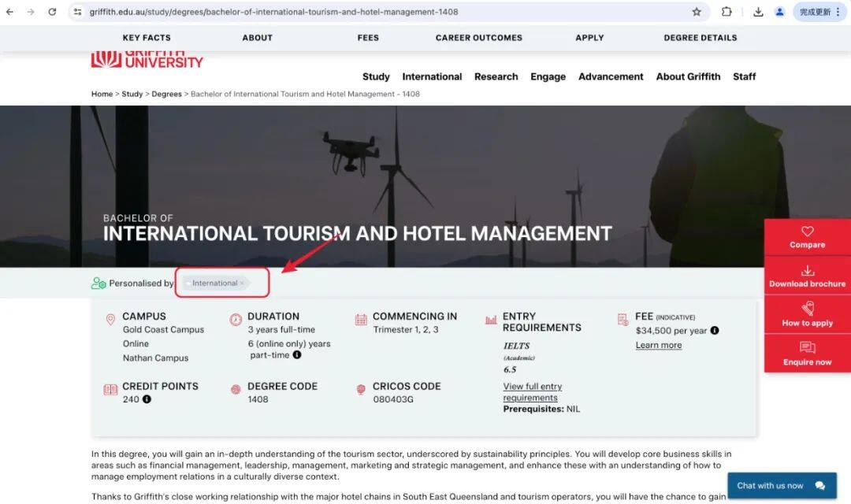
Task: Reload the page with refresh icon
Action: [52, 11]
